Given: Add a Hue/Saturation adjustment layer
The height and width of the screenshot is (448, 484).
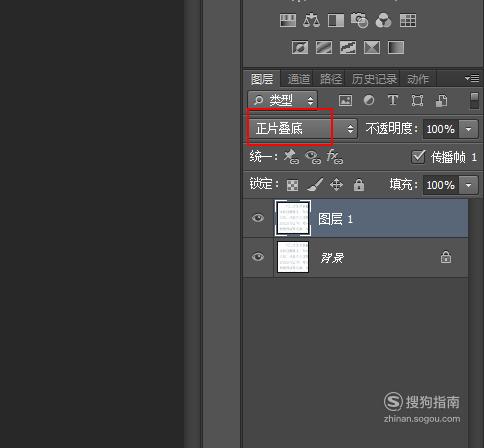Looking at the screenshot, I should tap(288, 21).
